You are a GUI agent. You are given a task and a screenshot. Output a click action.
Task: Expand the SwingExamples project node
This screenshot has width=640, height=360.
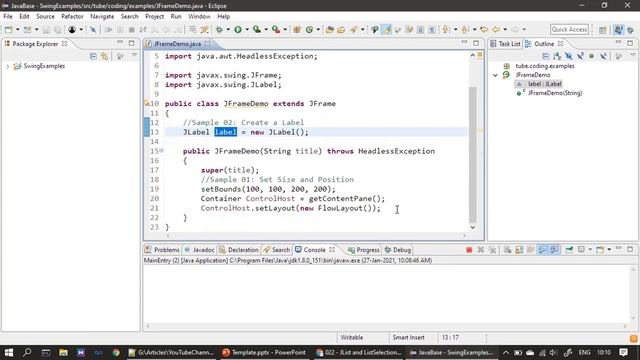point(7,66)
